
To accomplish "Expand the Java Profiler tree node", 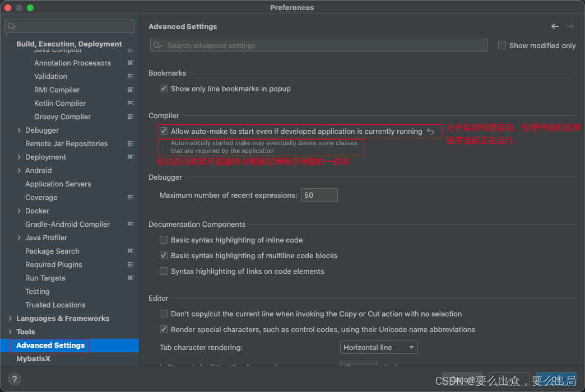I will tap(19, 237).
